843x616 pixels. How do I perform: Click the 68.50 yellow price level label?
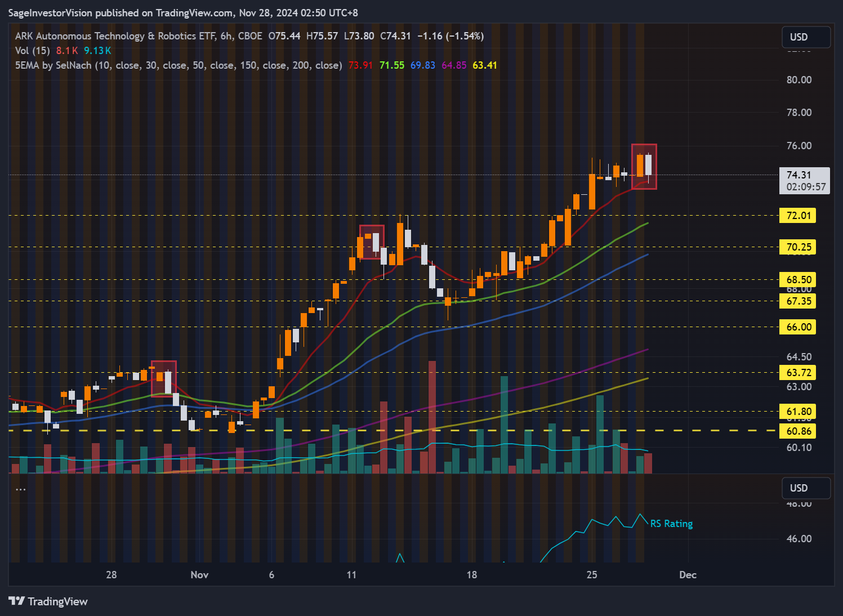pos(798,280)
